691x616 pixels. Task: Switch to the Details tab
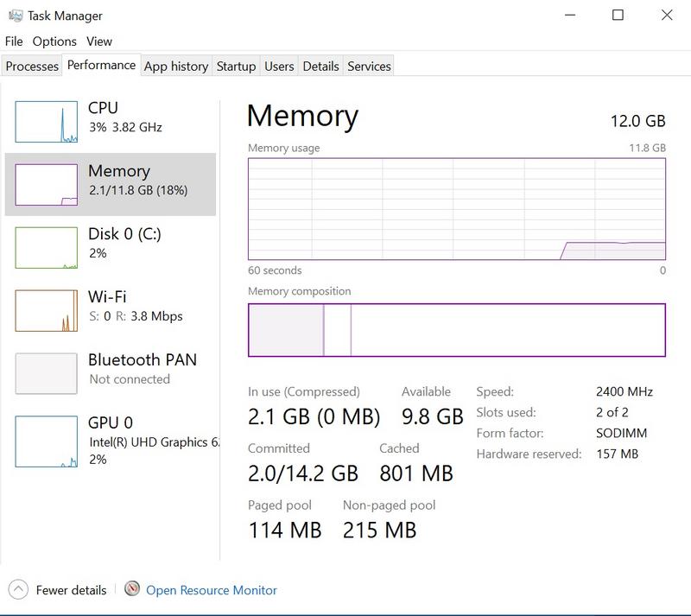(x=320, y=67)
